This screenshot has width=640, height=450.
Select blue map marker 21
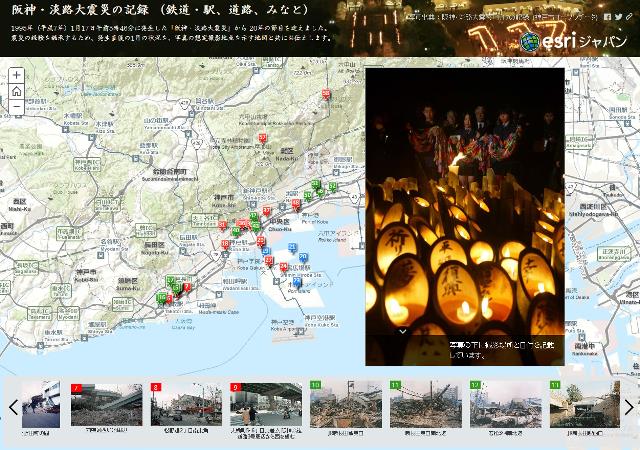(292, 247)
